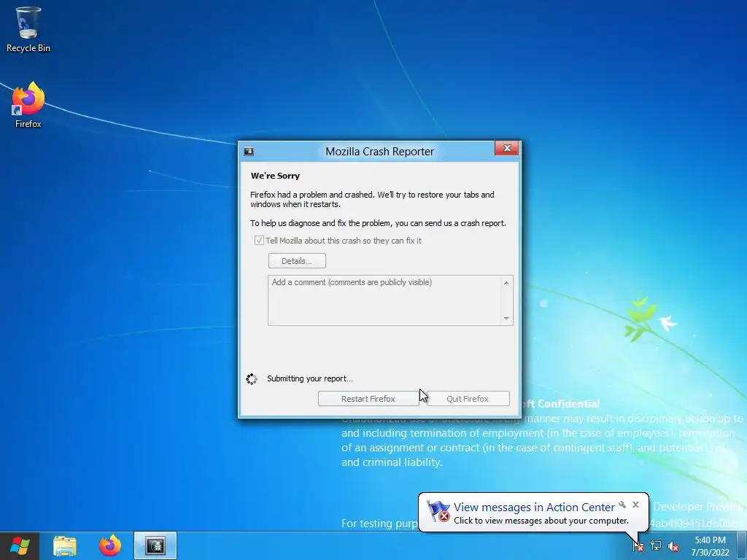Screen dimensions: 747x560
Task: Open the Windows Start button
Action: (20, 545)
